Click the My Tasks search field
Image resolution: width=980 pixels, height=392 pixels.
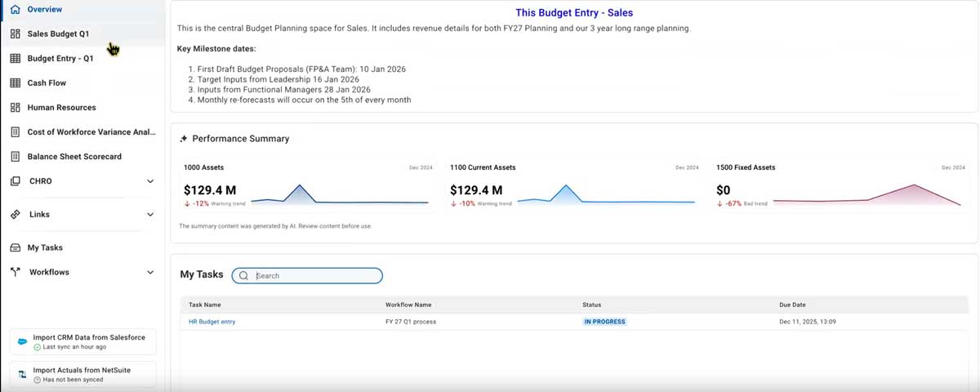tap(314, 276)
